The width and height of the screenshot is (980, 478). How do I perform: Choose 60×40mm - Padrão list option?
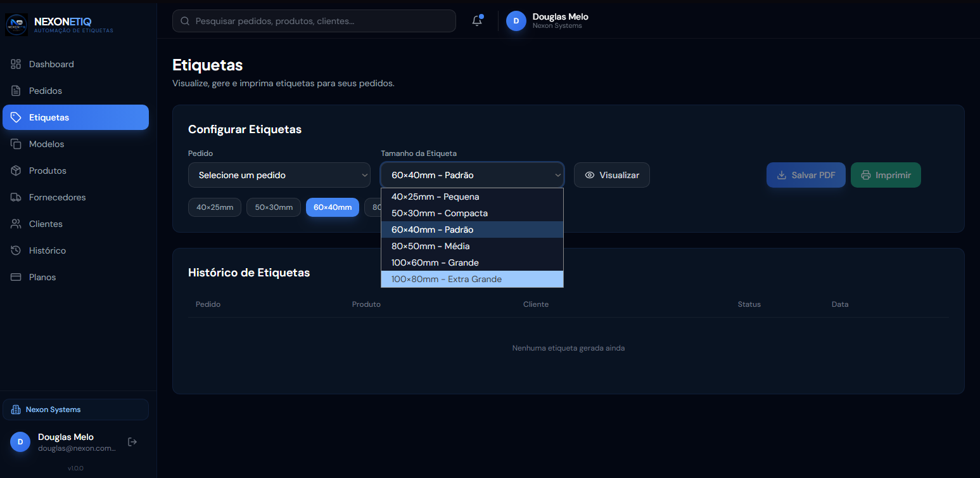(472, 229)
